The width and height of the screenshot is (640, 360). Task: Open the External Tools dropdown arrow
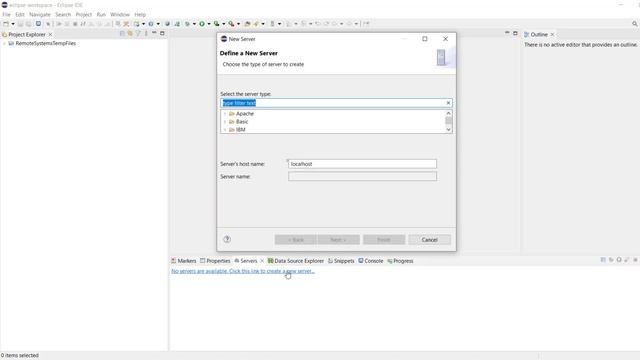click(238, 24)
